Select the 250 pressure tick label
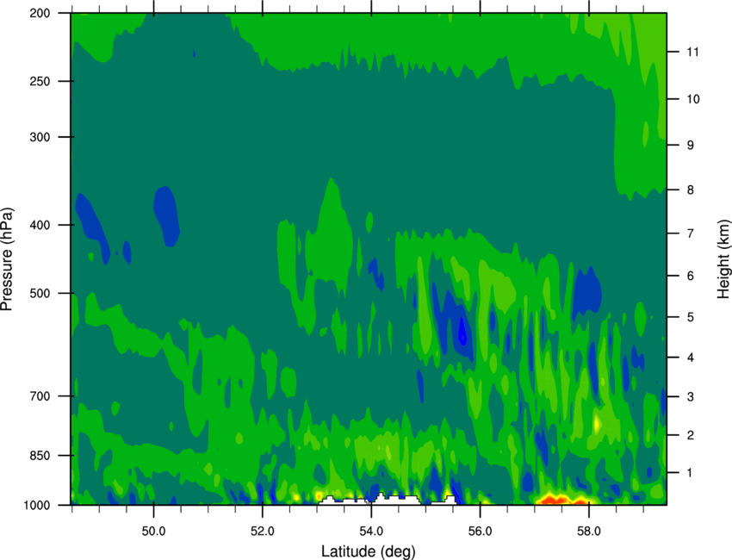Screen dimensions: 732x560 (40, 81)
